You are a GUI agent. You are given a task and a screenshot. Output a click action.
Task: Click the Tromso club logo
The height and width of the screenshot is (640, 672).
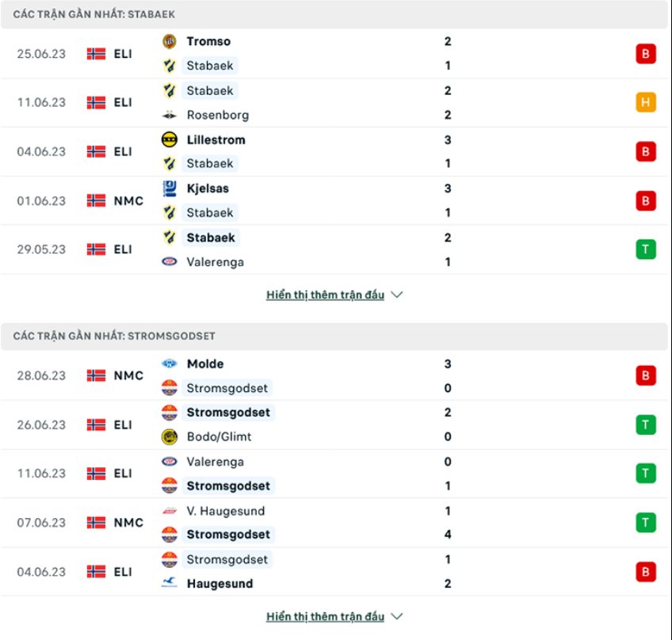[x=169, y=41]
